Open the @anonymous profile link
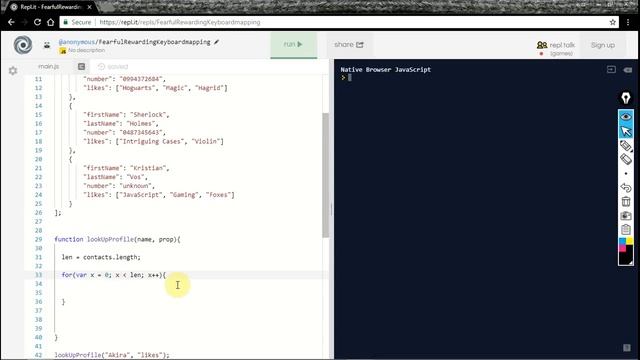Viewport: 640px width, 360px height. point(77,42)
